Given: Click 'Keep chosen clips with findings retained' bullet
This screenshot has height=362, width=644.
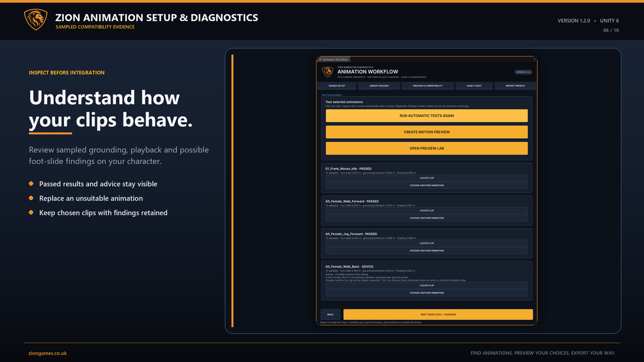Looking at the screenshot, I should [x=103, y=213].
